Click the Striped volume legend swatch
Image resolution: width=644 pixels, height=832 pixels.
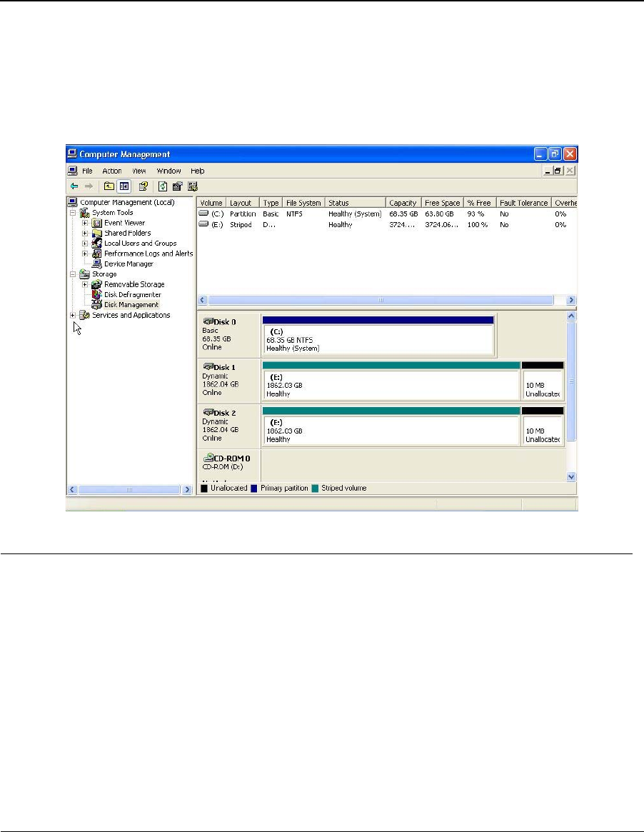(x=315, y=488)
